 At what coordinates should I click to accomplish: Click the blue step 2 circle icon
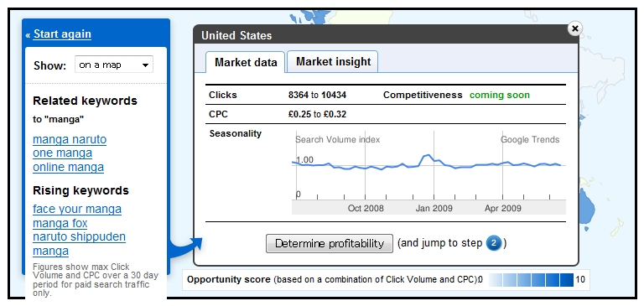pyautogui.click(x=494, y=244)
